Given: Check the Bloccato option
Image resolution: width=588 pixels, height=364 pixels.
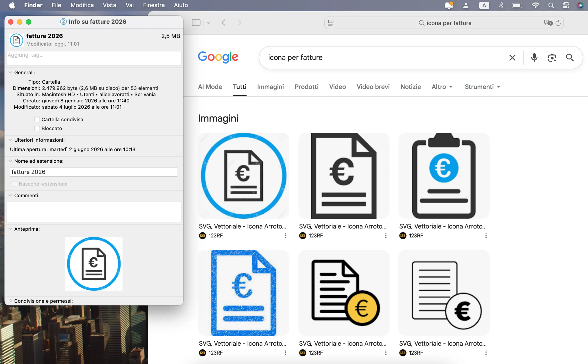Looking at the screenshot, I should (x=37, y=128).
